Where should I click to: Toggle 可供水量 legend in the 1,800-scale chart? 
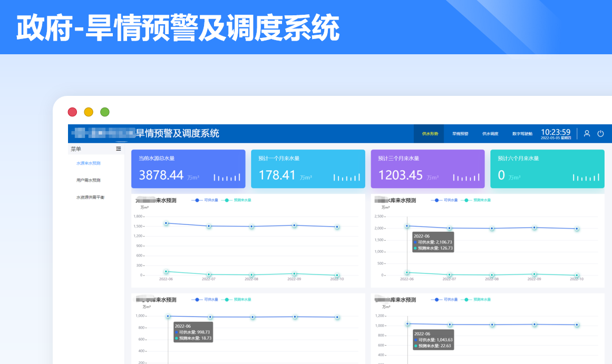click(x=205, y=200)
